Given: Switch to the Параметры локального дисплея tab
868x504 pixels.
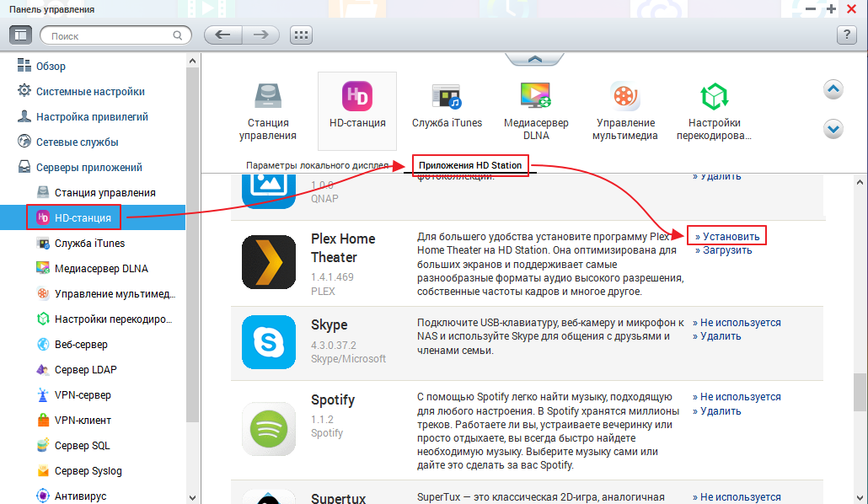Looking at the screenshot, I should click(317, 165).
